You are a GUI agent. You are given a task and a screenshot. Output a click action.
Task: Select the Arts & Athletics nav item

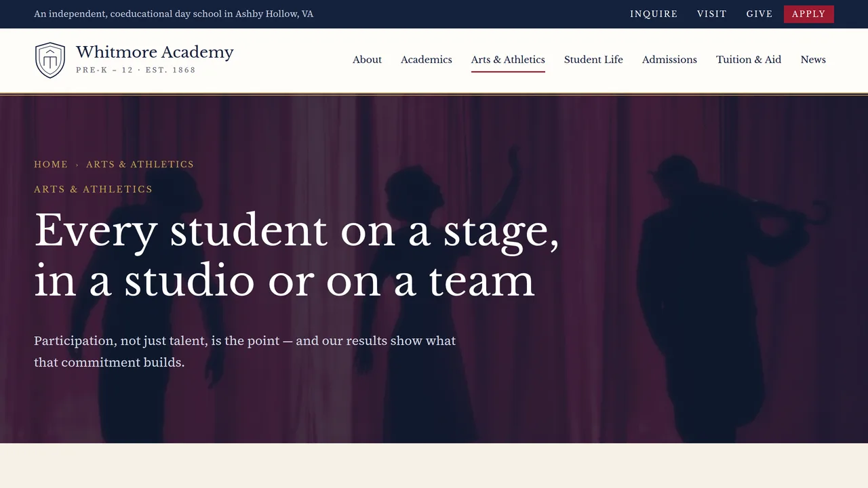(x=508, y=60)
